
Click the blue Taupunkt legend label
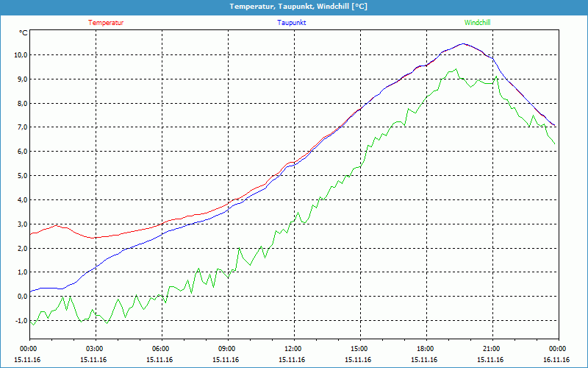[x=292, y=23]
